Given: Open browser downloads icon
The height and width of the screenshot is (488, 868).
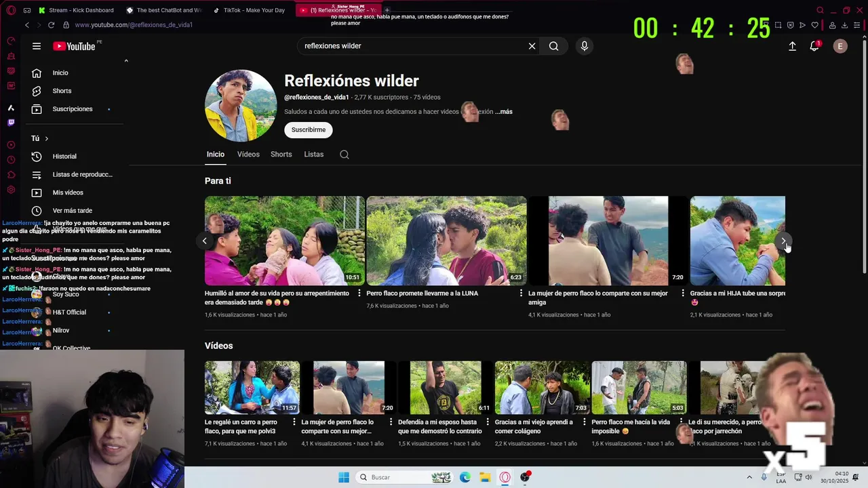Looking at the screenshot, I should 844,25.
